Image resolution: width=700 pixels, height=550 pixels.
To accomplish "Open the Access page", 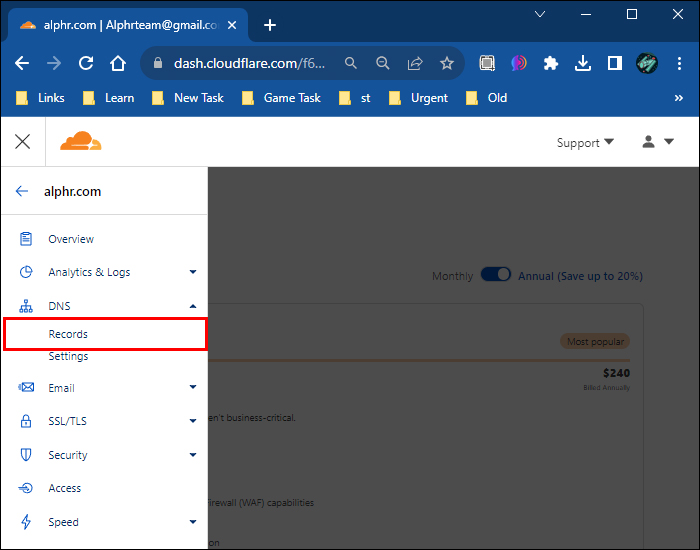I will click(x=65, y=488).
